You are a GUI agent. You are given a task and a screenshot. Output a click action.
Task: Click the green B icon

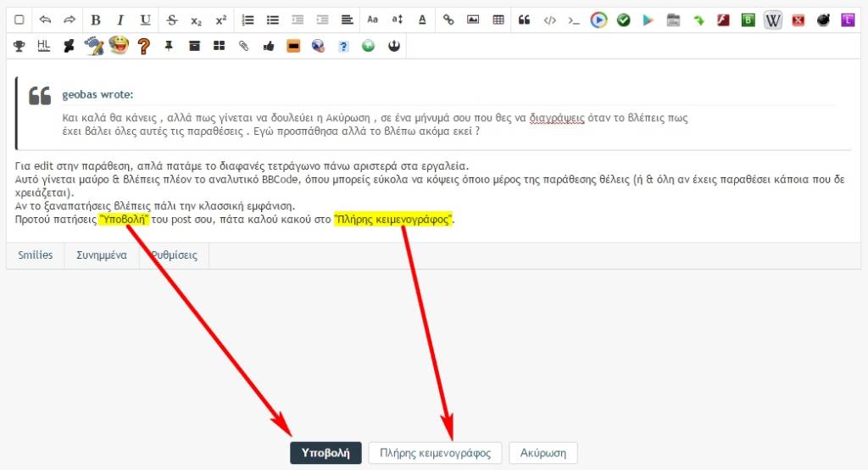pos(748,20)
